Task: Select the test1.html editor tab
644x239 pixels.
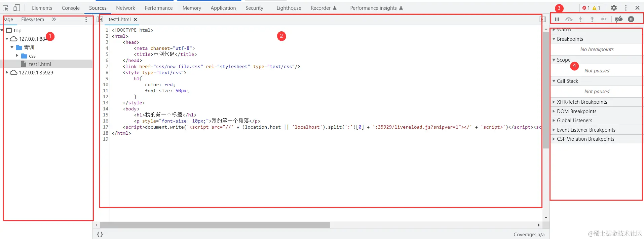Action: click(119, 20)
